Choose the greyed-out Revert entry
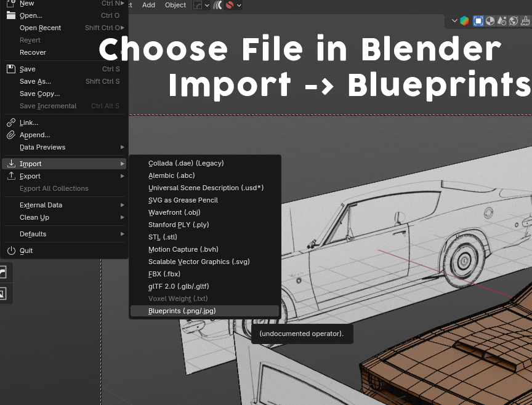Viewport: 532px width, 405px height. [x=30, y=40]
